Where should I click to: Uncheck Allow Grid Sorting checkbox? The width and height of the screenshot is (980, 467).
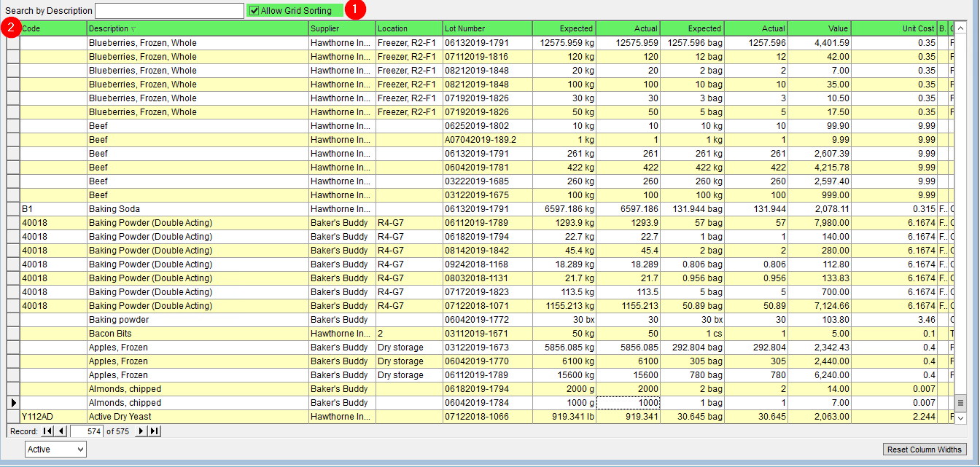coord(254,11)
